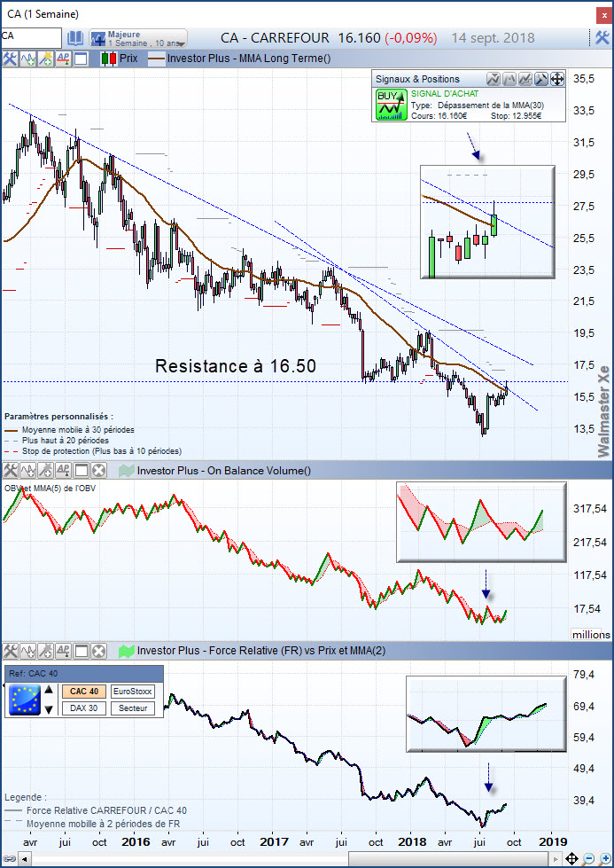
Task: Close the On Balance Volume panel
Action: [x=98, y=471]
